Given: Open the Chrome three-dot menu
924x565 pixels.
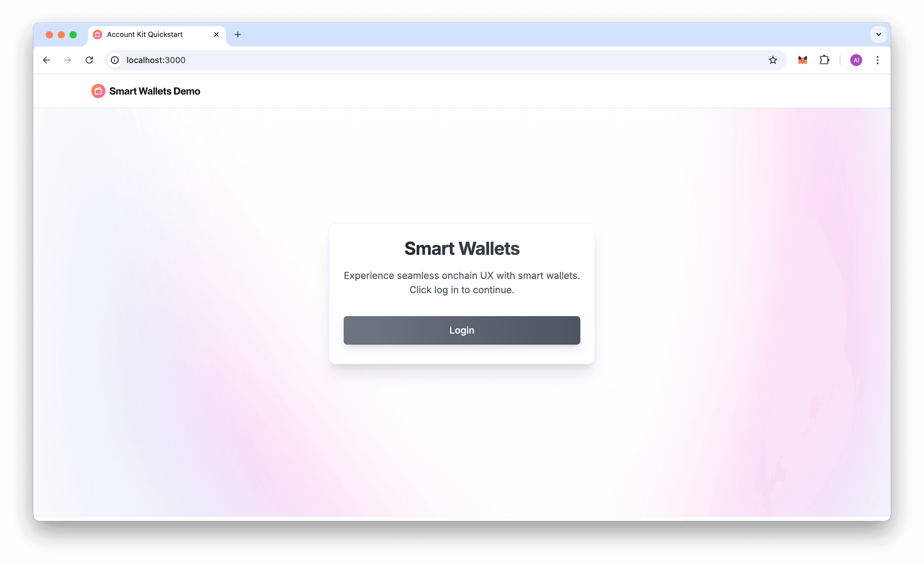Looking at the screenshot, I should [x=877, y=60].
